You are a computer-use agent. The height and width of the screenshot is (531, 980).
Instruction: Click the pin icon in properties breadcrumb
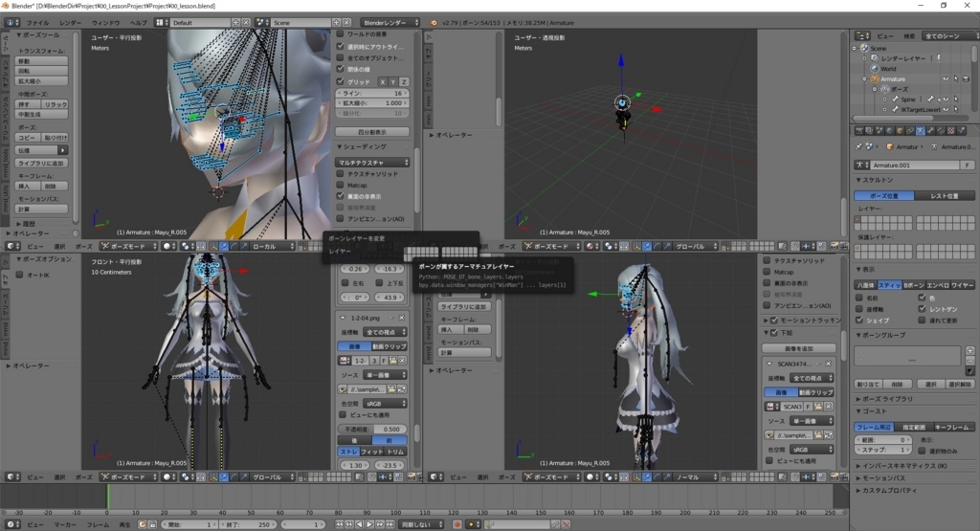pos(858,146)
